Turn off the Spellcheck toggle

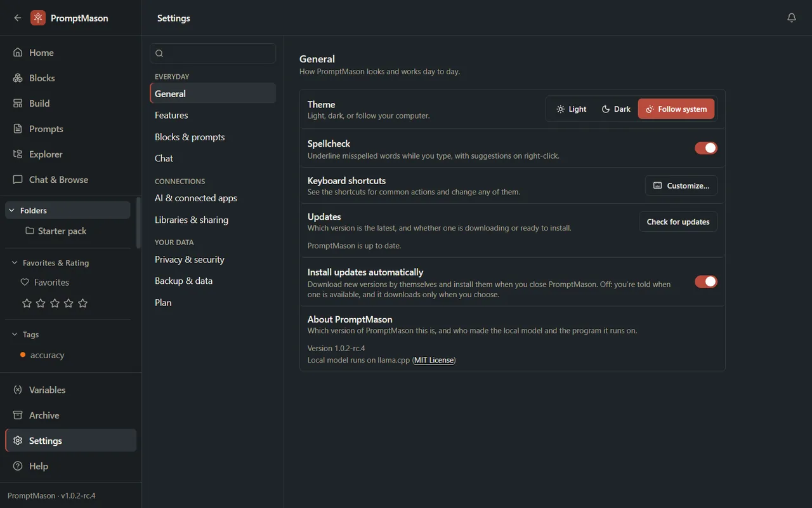pos(706,148)
